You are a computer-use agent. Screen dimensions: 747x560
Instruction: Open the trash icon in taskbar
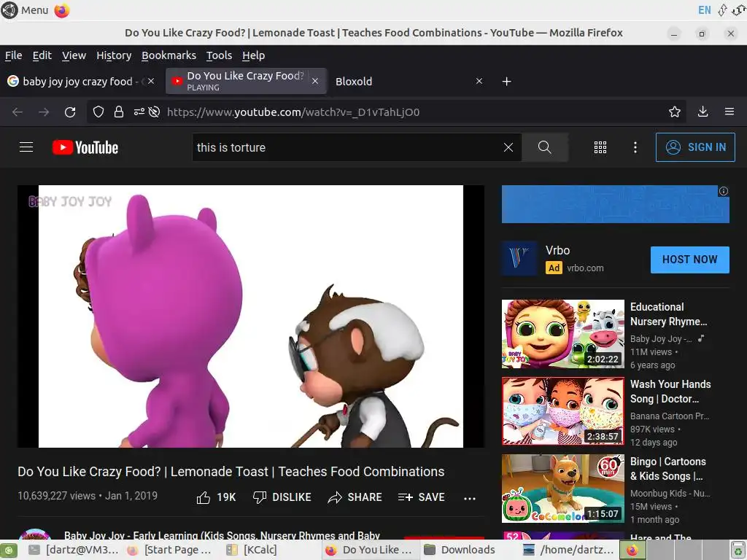click(738, 551)
